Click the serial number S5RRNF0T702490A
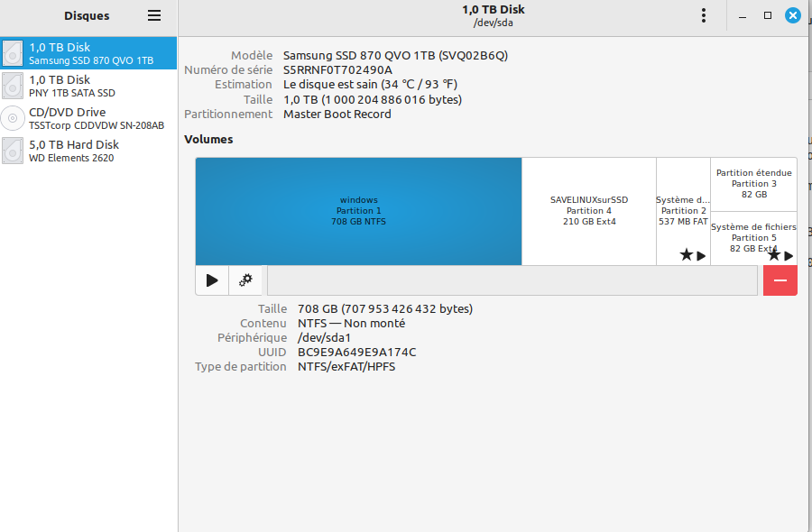This screenshot has height=532, width=812. pos(337,69)
